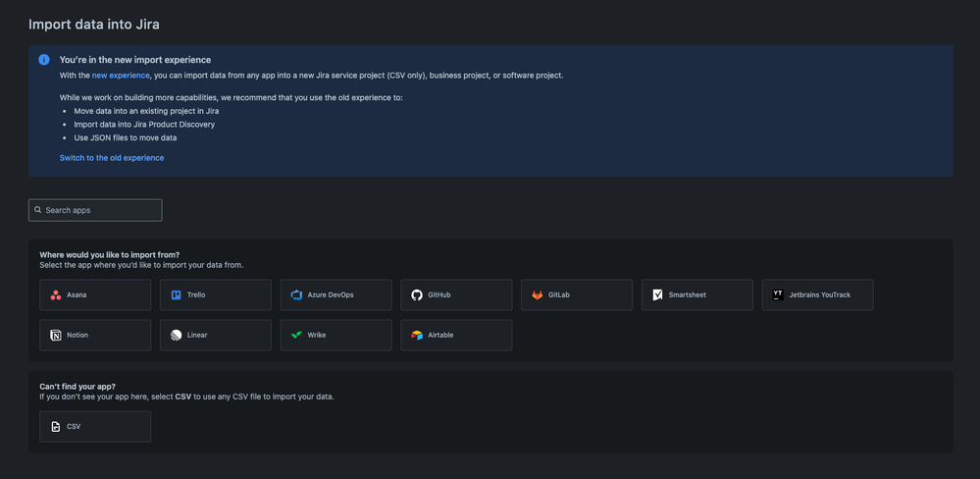
Task: Click 'Move data into an existing project' bullet
Action: click(146, 111)
